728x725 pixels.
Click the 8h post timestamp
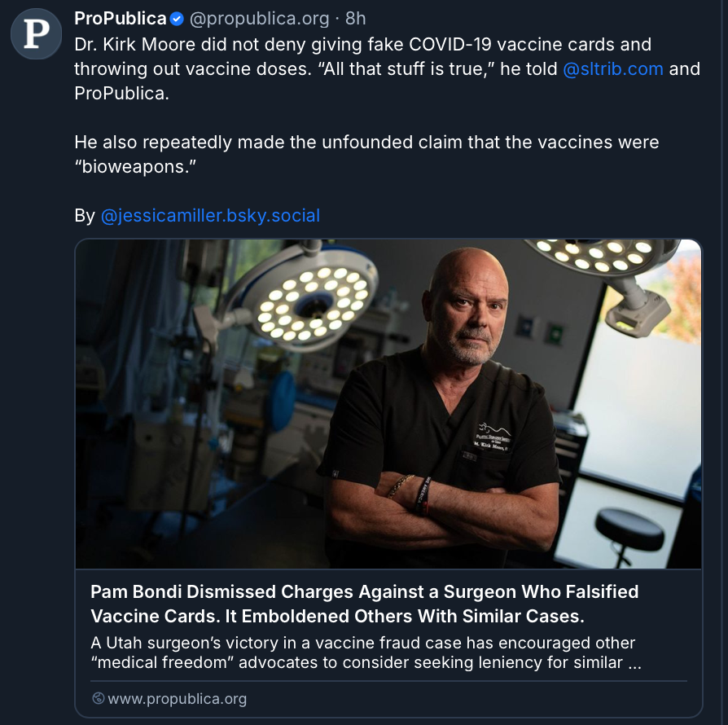356,19
